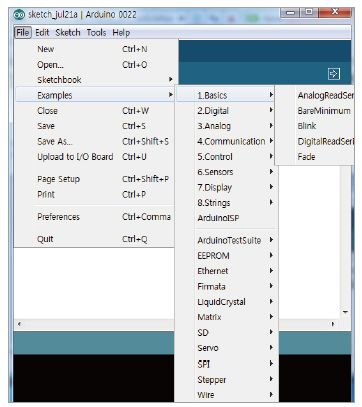Click the horizontal scrollbar right arrow
This screenshot has width=362, height=407.
click(x=332, y=324)
